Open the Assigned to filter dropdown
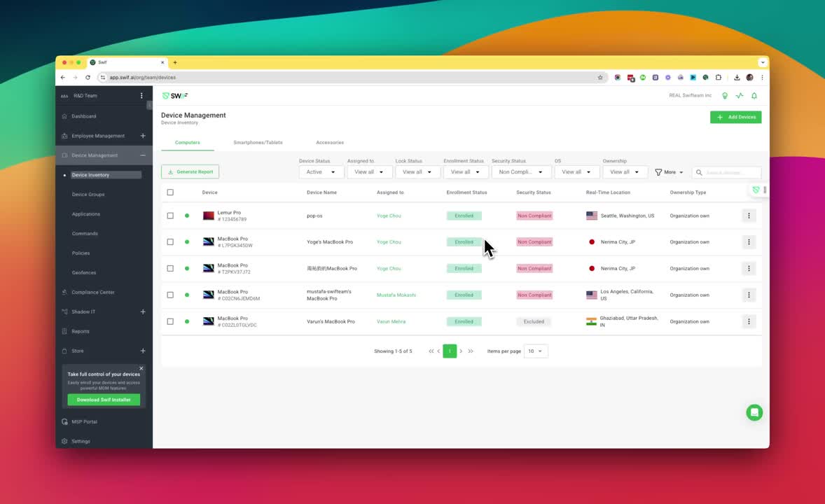This screenshot has height=504, width=825. pos(369,172)
